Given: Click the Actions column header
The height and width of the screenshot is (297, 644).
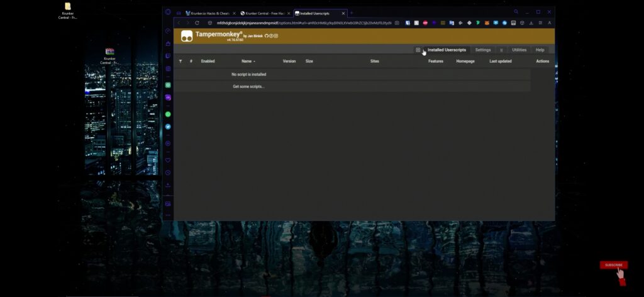Looking at the screenshot, I should (543, 61).
